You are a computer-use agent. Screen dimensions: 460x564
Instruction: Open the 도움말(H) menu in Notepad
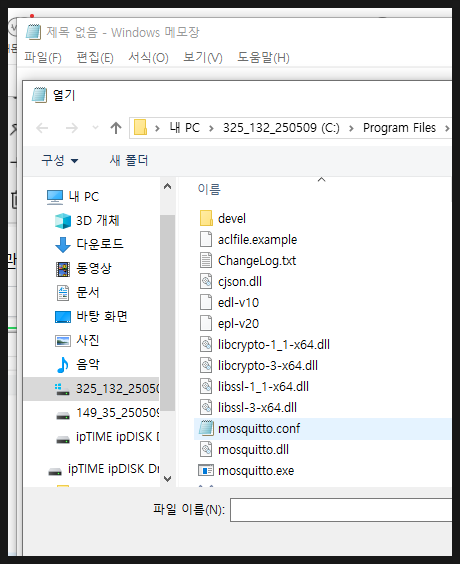263,58
